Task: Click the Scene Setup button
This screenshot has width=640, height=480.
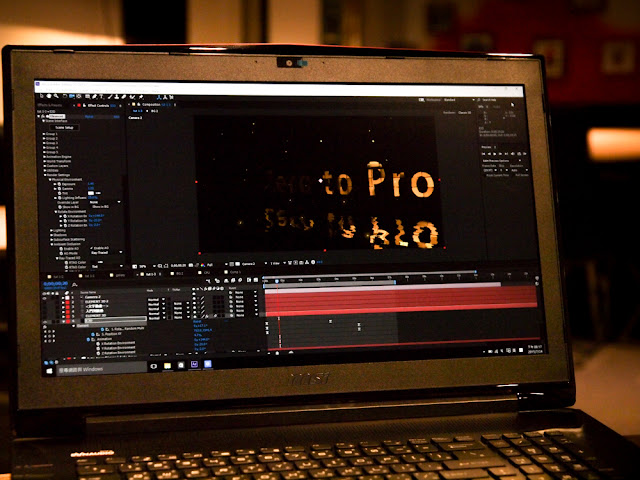Action: (x=64, y=127)
